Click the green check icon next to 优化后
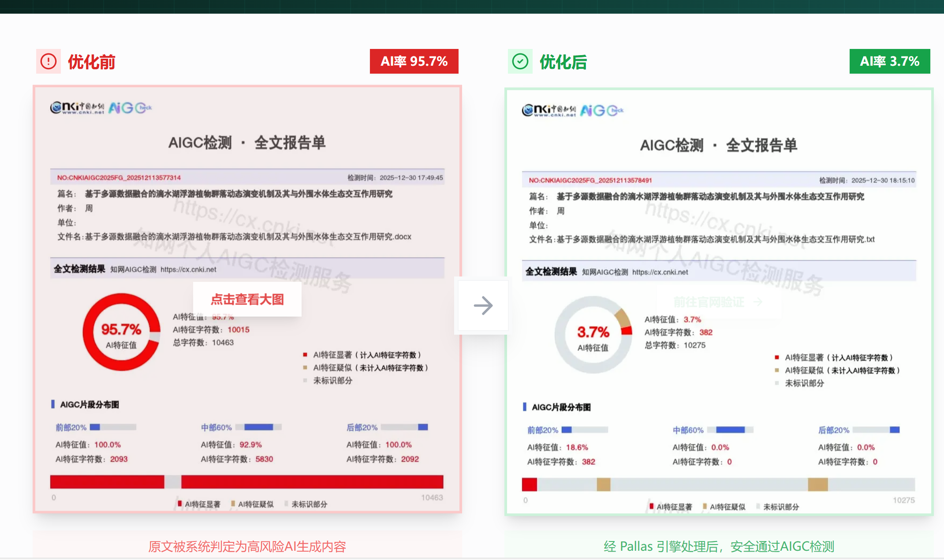 [x=520, y=61]
